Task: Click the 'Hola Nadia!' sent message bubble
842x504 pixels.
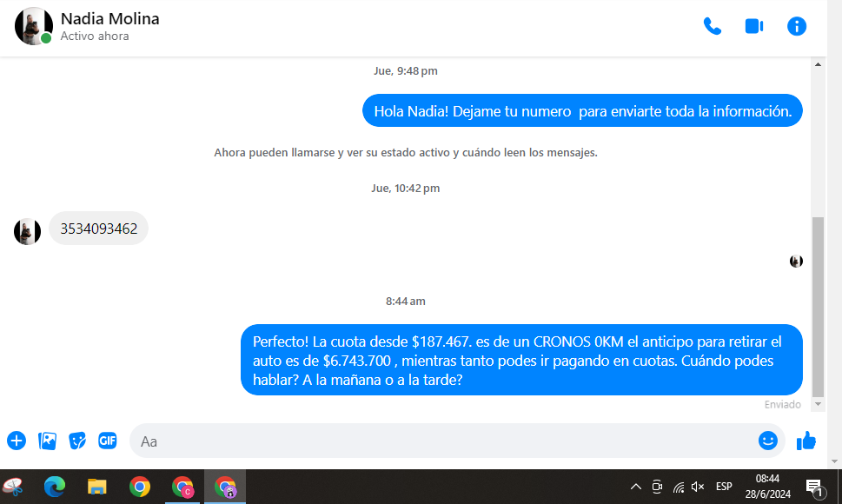Action: tap(583, 111)
